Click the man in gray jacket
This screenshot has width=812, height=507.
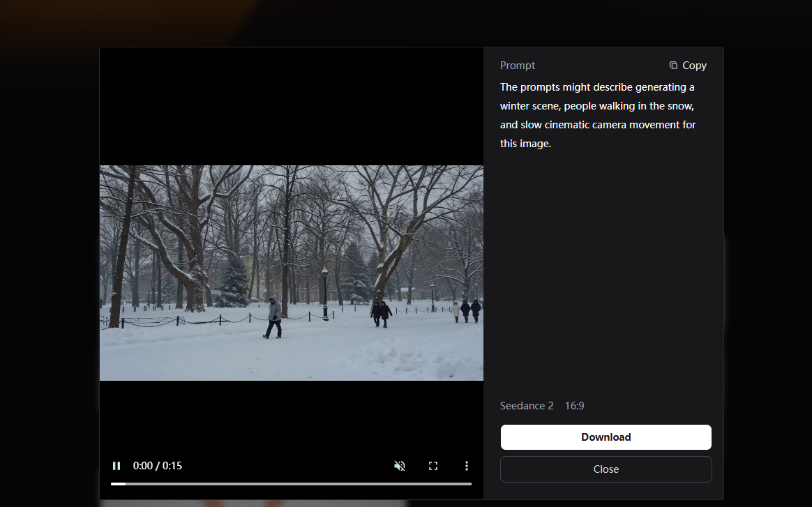click(274, 317)
